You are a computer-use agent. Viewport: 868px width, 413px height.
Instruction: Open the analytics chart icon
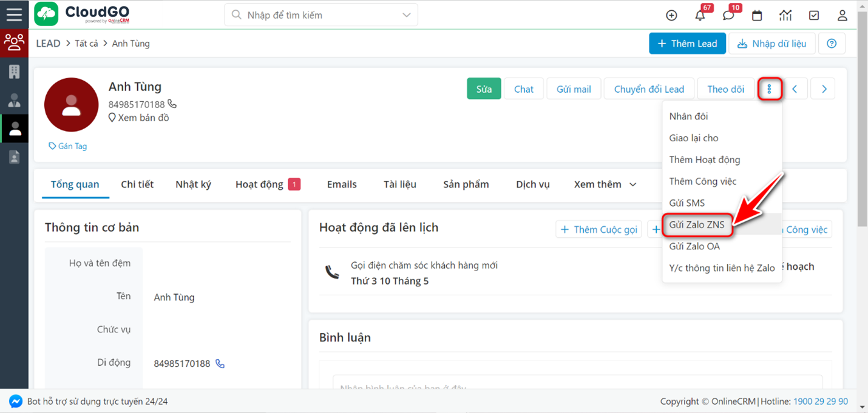click(785, 15)
